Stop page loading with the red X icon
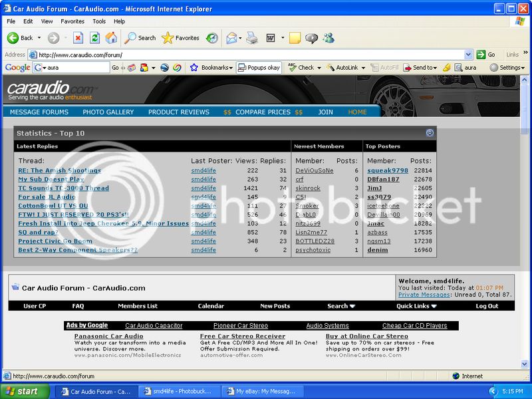This screenshot has height=399, width=532. tap(78, 38)
